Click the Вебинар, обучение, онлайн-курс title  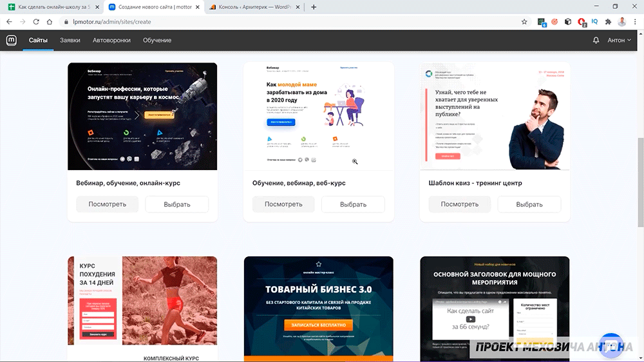click(128, 183)
